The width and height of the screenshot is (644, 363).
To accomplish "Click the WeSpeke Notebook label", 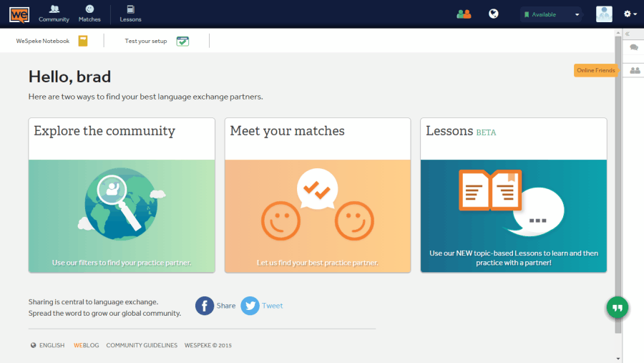I will tap(43, 41).
